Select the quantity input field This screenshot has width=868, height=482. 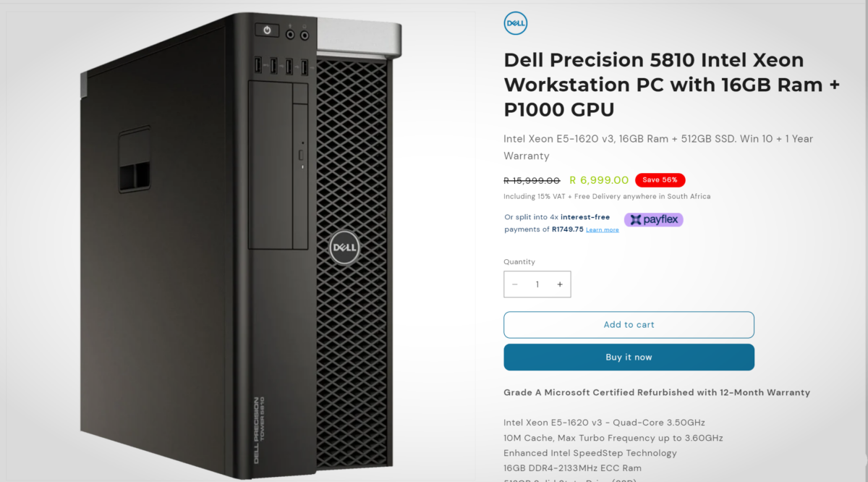coord(537,284)
